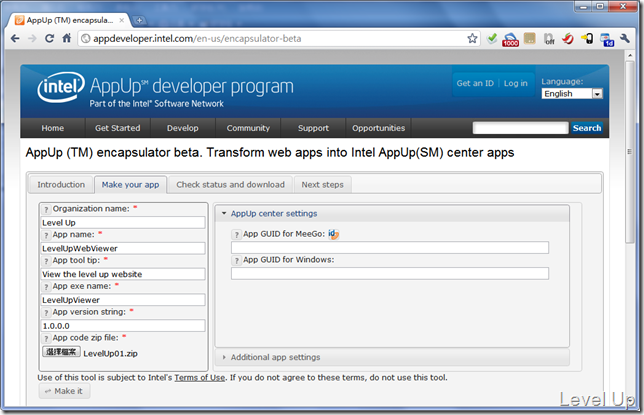Click the Get an ID link
The width and height of the screenshot is (644, 415).
(475, 83)
